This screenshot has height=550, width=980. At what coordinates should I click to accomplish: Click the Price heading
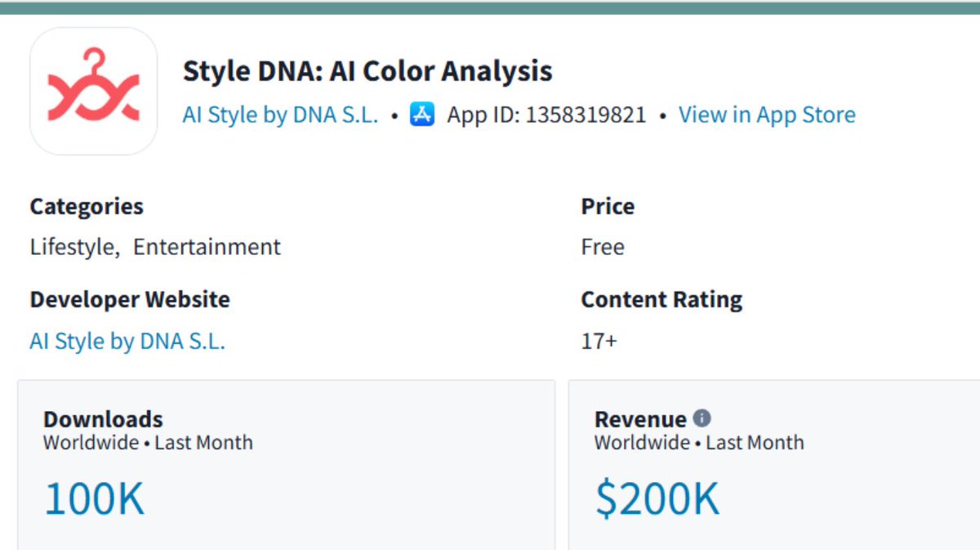coord(608,207)
